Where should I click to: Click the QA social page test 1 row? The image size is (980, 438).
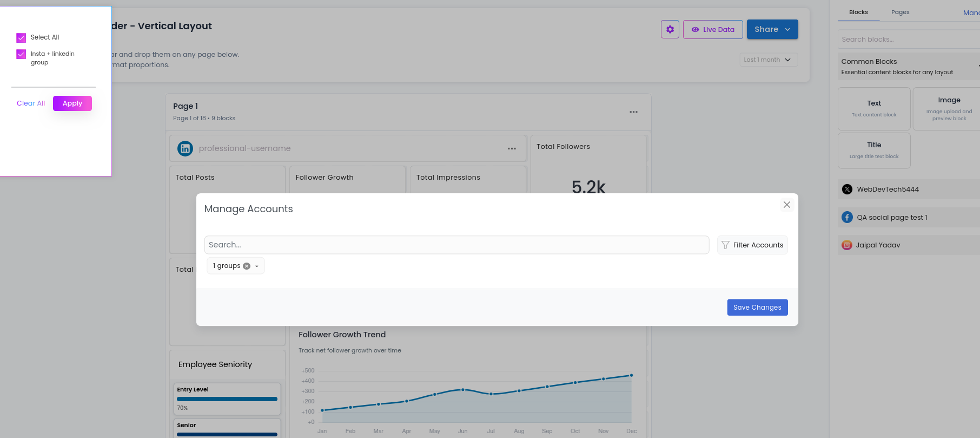click(909, 218)
